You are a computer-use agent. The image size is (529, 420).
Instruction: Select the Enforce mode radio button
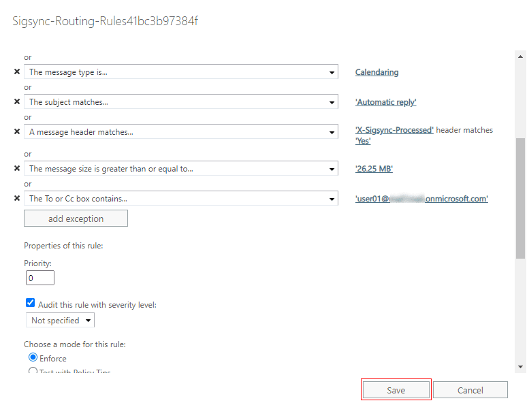33,357
